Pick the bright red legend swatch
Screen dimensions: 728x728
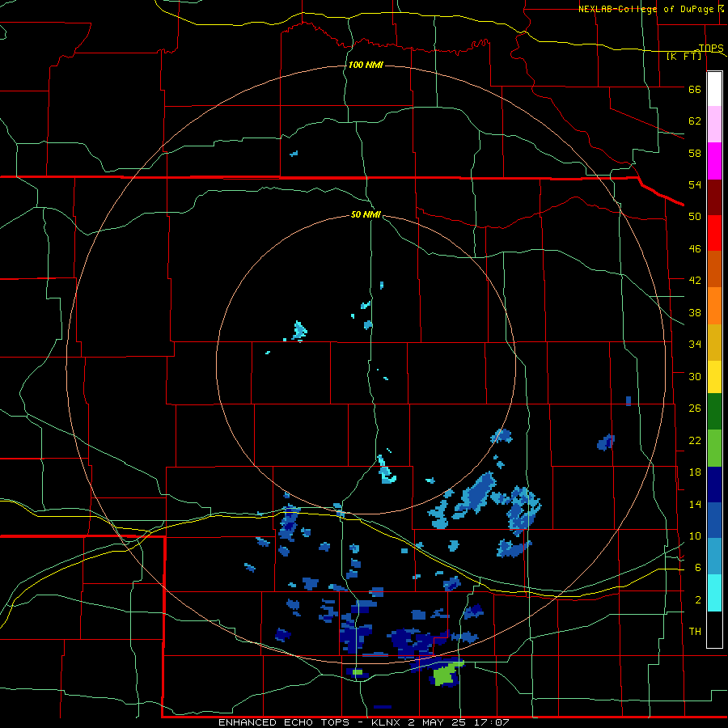[714, 233]
